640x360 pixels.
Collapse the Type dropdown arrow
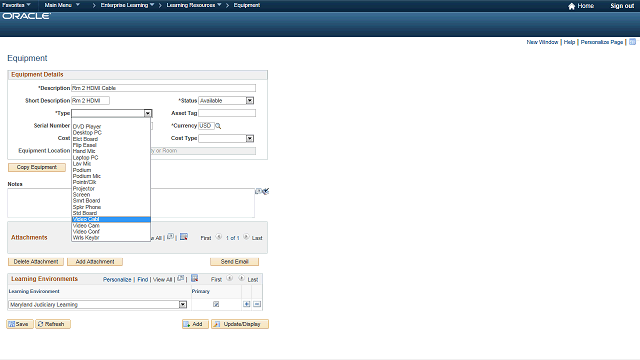click(148, 113)
